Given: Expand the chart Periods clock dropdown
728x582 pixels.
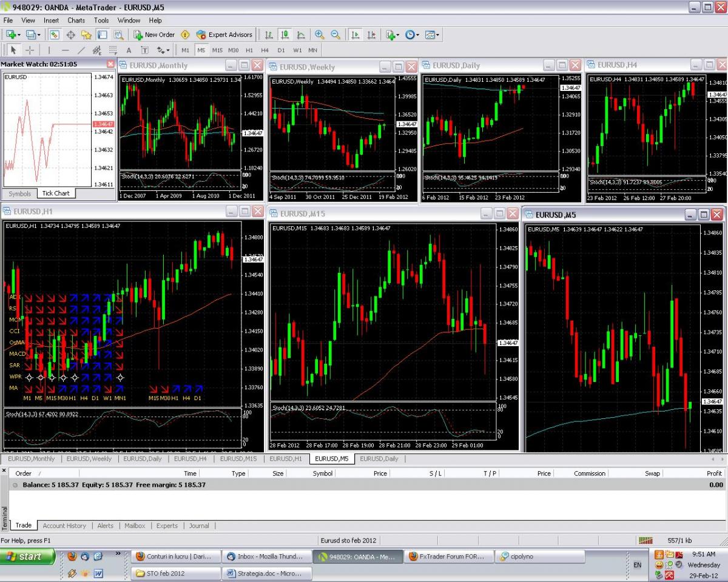Looking at the screenshot, I should pyautogui.click(x=413, y=35).
